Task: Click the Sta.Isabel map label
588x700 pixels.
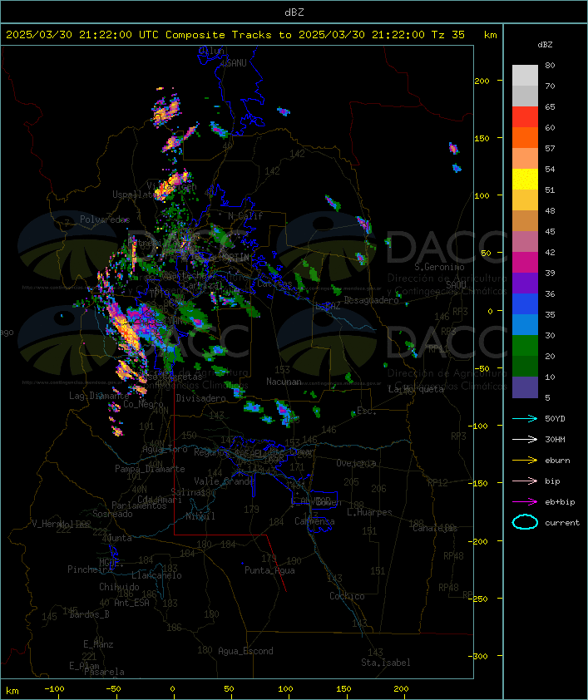Action: [x=386, y=663]
